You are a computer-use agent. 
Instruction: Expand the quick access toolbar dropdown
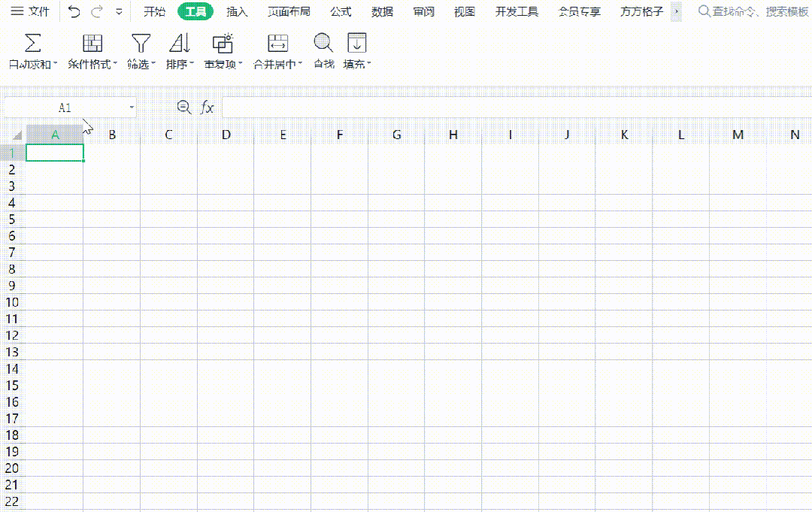pyautogui.click(x=119, y=11)
